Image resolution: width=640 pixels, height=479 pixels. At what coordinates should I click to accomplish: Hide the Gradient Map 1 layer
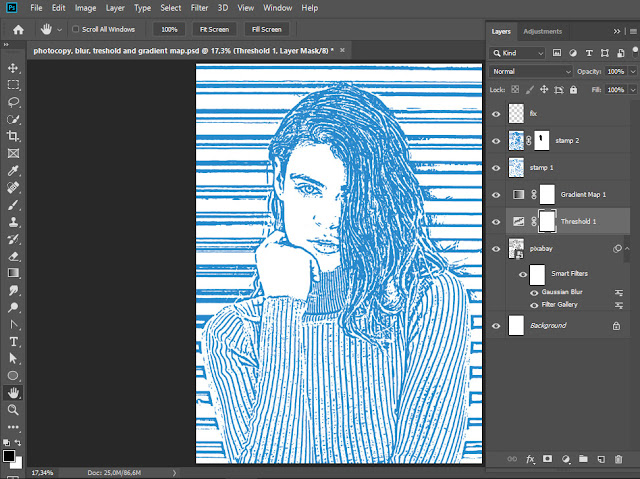tap(496, 195)
